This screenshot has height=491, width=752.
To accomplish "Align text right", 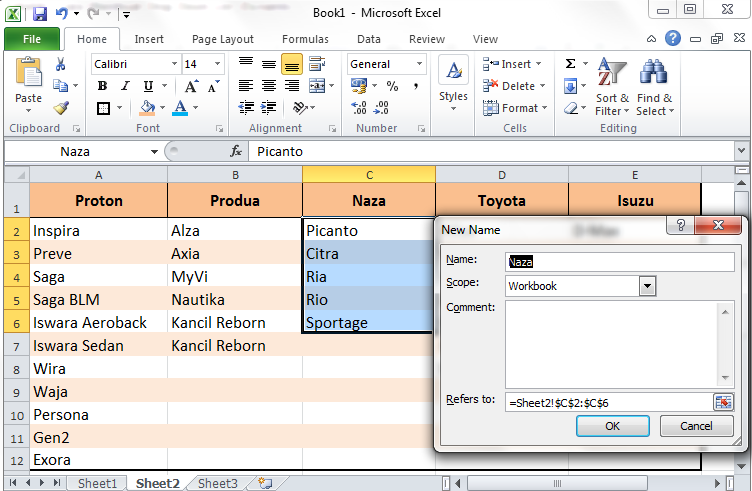I will (292, 86).
